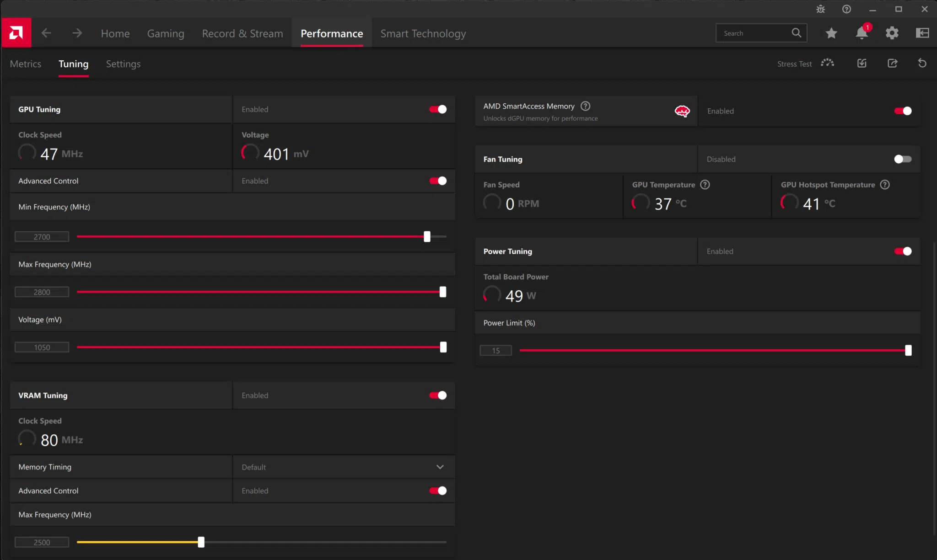Start the Stress Test gauge icon
This screenshot has height=560, width=937.
coord(827,63)
